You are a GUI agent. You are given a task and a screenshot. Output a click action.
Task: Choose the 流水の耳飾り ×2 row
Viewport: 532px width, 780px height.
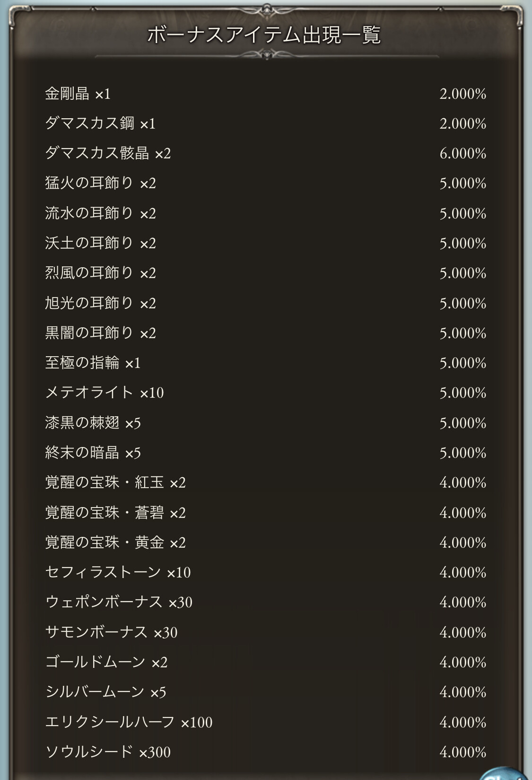click(x=100, y=213)
